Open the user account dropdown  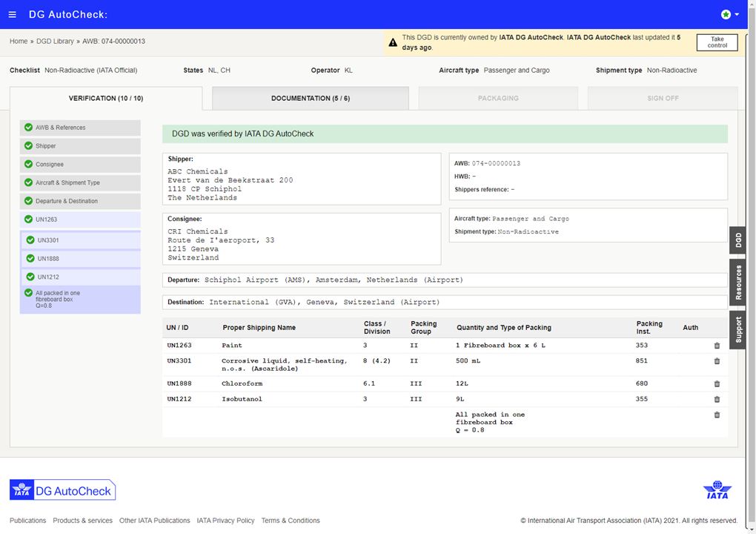tap(730, 15)
